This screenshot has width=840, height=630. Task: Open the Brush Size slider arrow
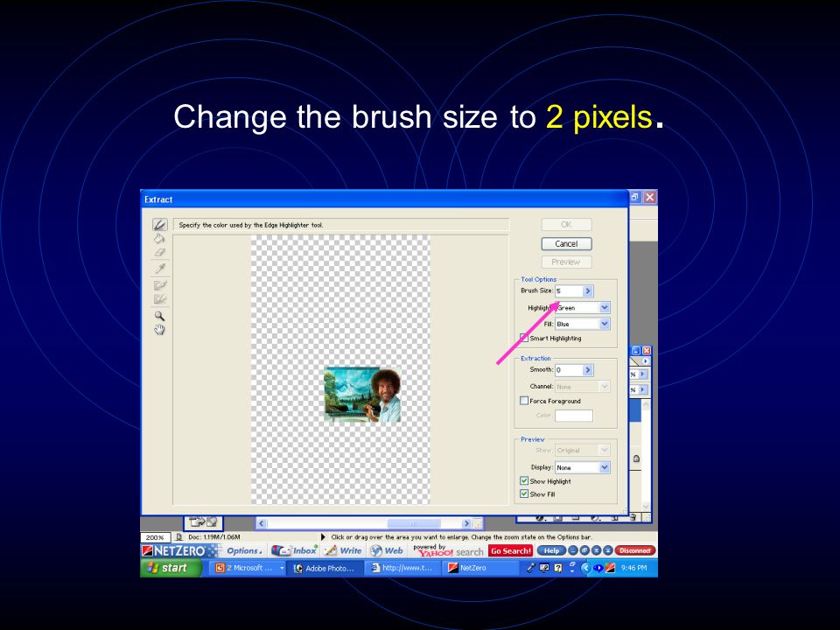click(x=588, y=290)
